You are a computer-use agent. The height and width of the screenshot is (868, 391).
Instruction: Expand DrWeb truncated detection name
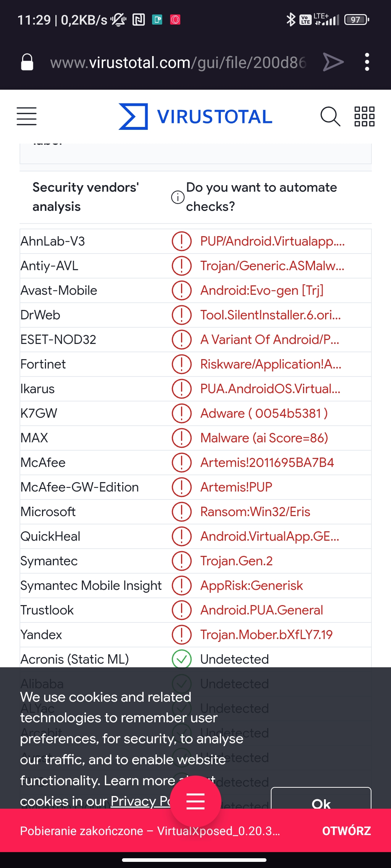coord(271,315)
